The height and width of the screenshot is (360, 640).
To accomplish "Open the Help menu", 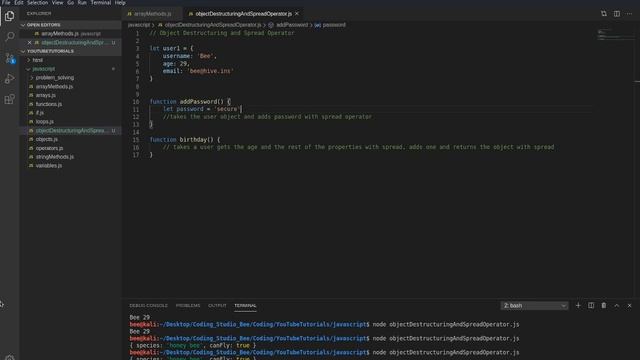I will point(120,2).
